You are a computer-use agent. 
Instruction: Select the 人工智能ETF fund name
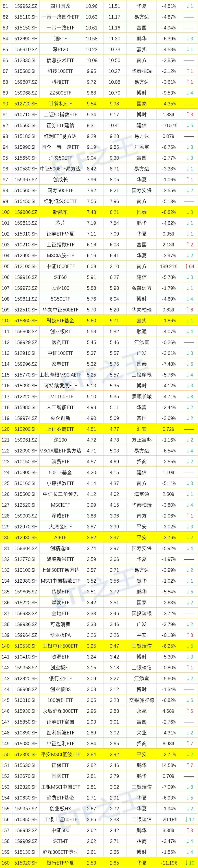coord(60,407)
